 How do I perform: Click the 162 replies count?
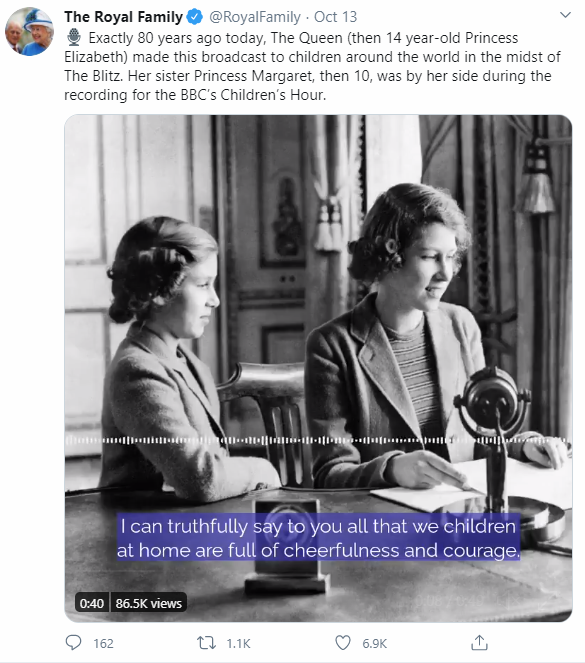(x=104, y=644)
